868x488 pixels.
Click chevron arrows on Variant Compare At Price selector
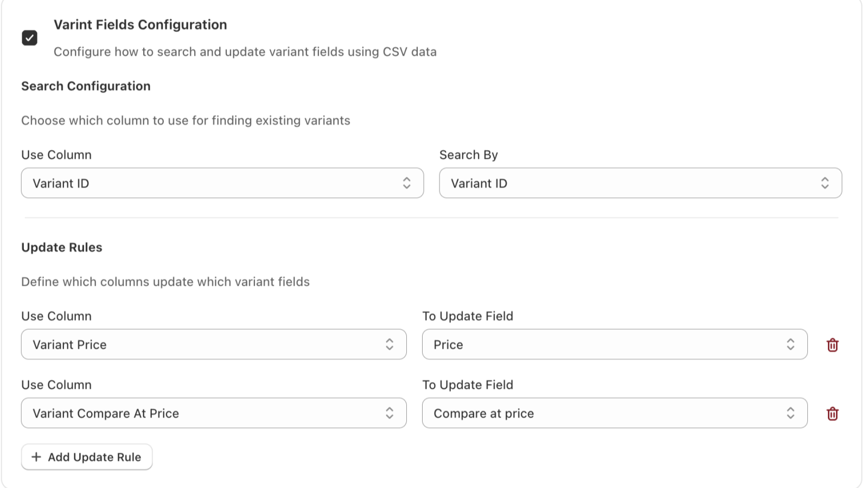pyautogui.click(x=390, y=413)
